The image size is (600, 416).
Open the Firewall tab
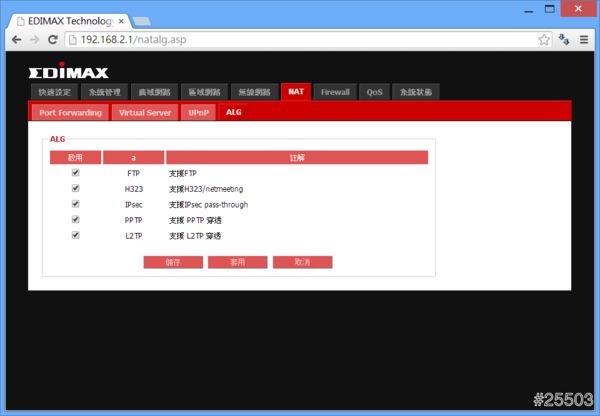point(335,92)
